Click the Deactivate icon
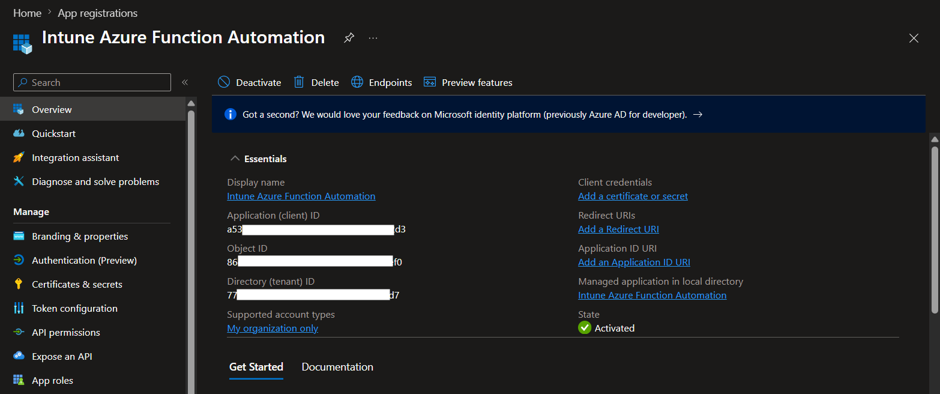The image size is (940, 394). pyautogui.click(x=224, y=82)
